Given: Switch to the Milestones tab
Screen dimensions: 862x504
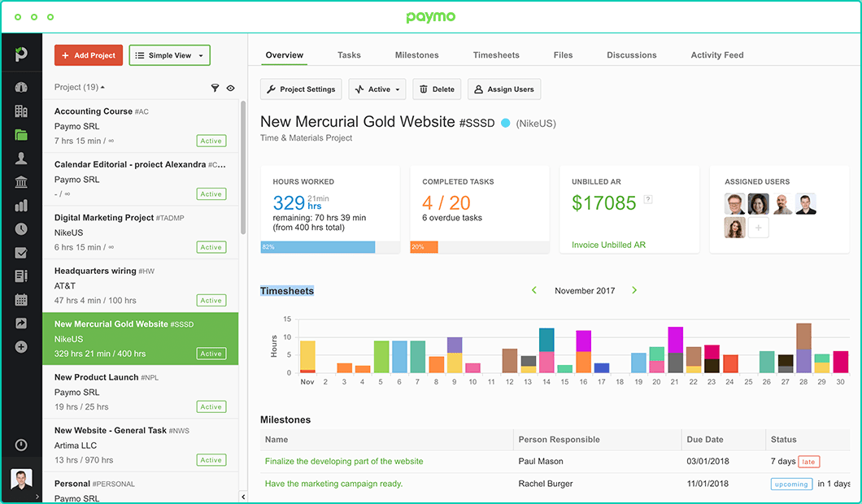Looking at the screenshot, I should pyautogui.click(x=416, y=55).
